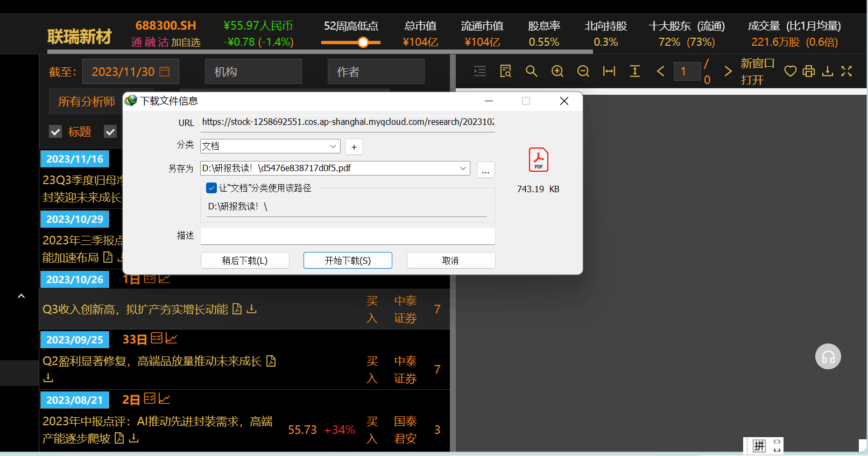Enter fullscreen mode with expand icon

(846, 71)
